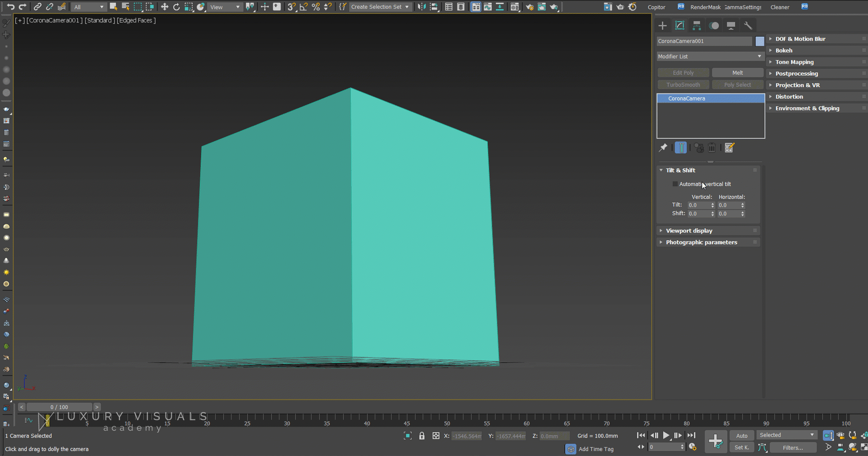Open the Key Filters button
Image resolution: width=868 pixels, height=456 pixels.
coord(793,447)
